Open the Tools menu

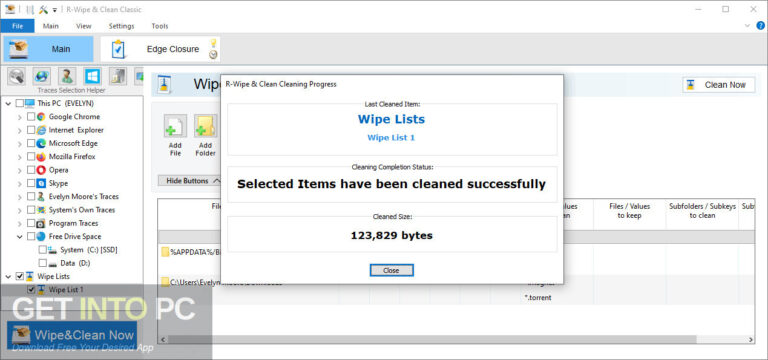160,26
